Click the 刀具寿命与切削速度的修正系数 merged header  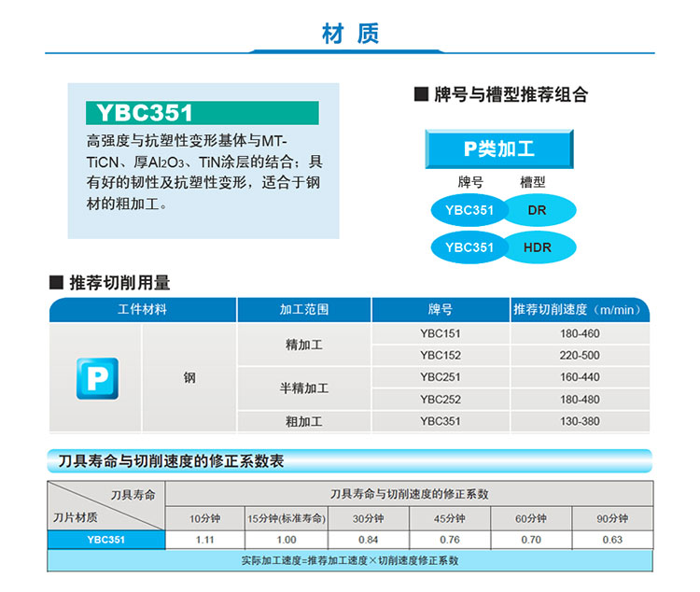click(410, 494)
